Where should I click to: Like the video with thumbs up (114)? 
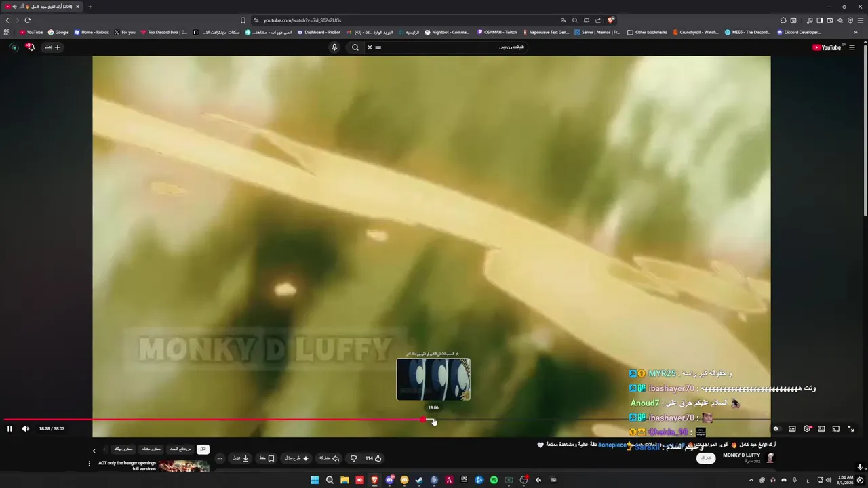(374, 458)
